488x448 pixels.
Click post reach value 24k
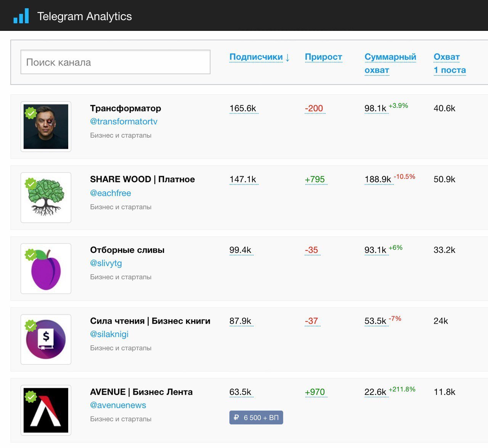[441, 321]
